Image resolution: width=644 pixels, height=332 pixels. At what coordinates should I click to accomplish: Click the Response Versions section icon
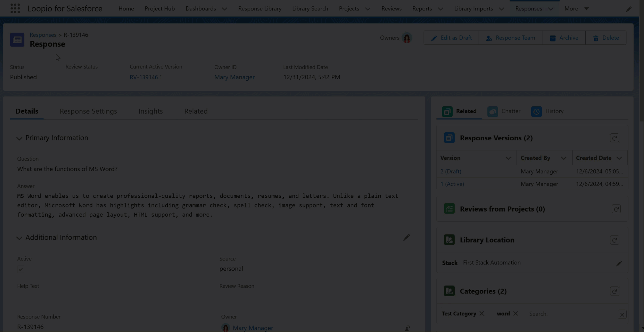coord(449,138)
